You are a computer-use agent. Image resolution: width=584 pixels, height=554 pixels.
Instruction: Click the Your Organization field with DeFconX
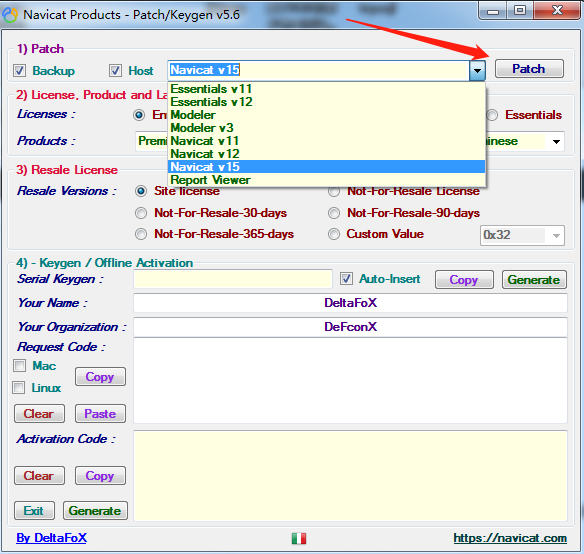350,327
